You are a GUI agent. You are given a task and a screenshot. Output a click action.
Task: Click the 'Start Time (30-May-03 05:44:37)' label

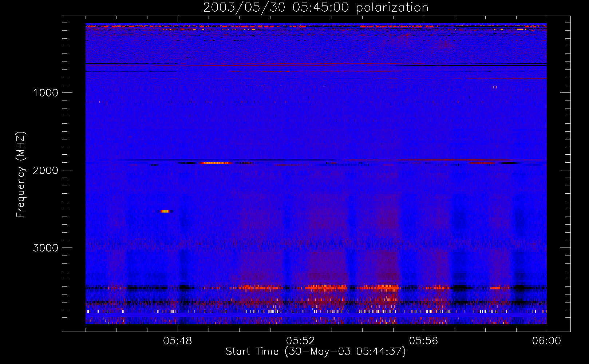316,352
